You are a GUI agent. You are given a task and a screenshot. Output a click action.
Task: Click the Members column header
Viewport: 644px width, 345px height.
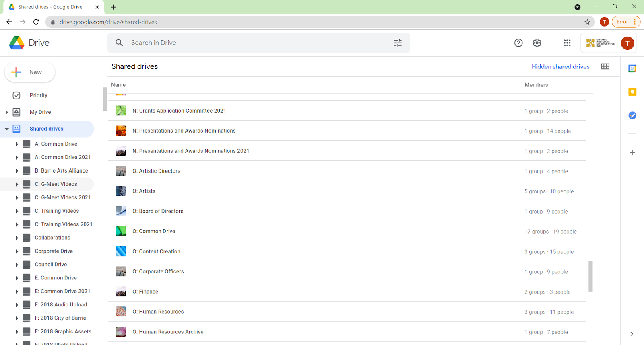coord(536,85)
